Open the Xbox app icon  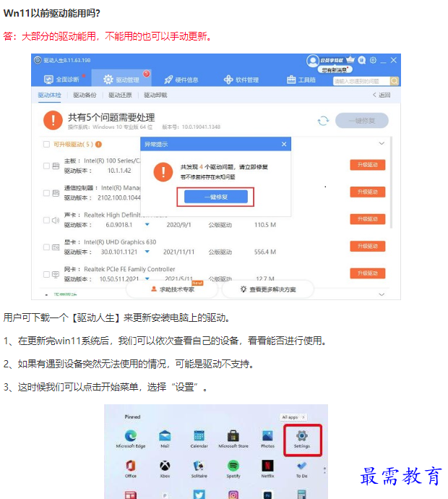(x=165, y=466)
